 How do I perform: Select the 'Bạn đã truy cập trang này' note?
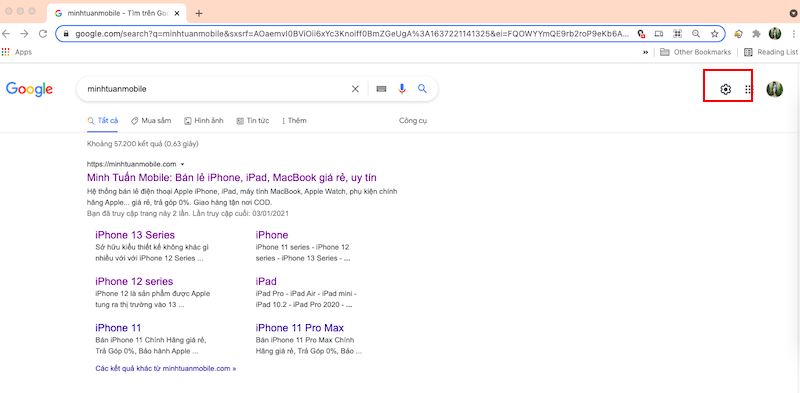[188, 213]
